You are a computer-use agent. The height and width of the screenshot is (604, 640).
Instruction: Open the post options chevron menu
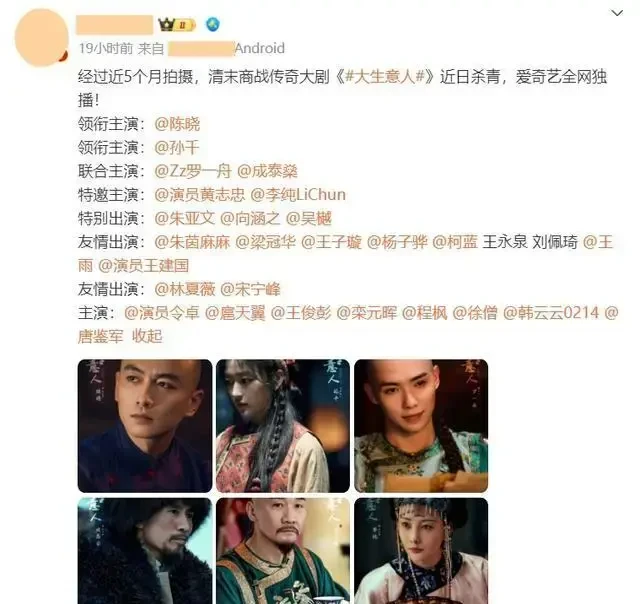click(x=617, y=13)
